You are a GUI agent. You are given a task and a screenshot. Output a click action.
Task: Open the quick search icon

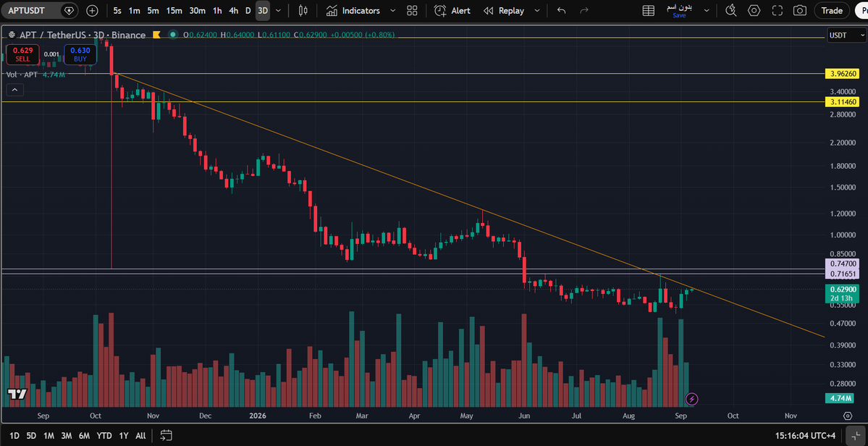[730, 11]
